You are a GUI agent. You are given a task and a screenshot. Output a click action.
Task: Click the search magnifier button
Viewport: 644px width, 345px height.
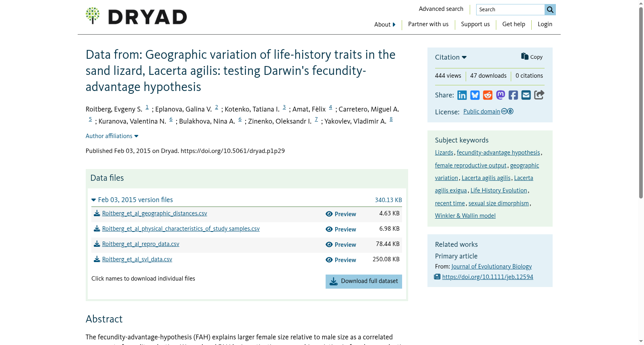tap(550, 10)
